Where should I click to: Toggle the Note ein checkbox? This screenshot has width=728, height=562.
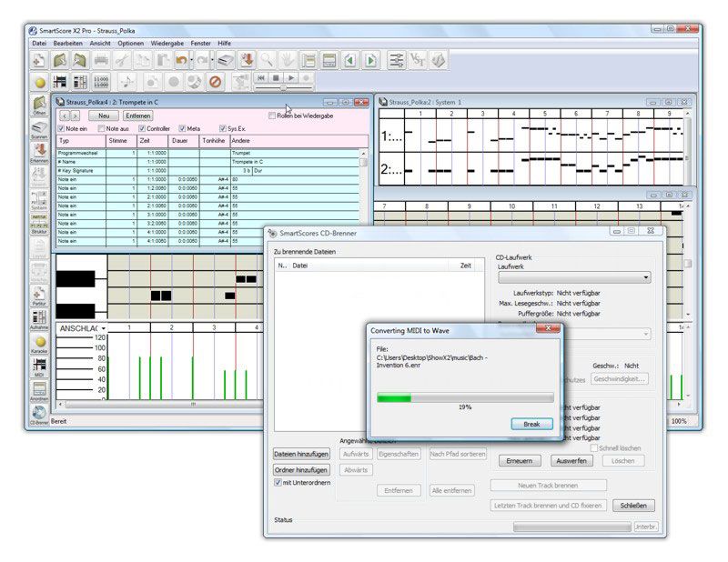point(61,128)
